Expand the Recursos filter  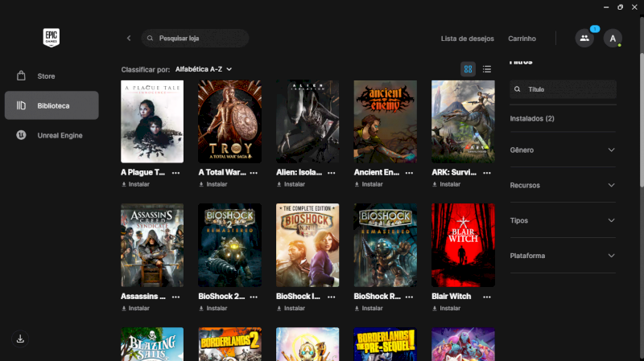[x=563, y=185]
